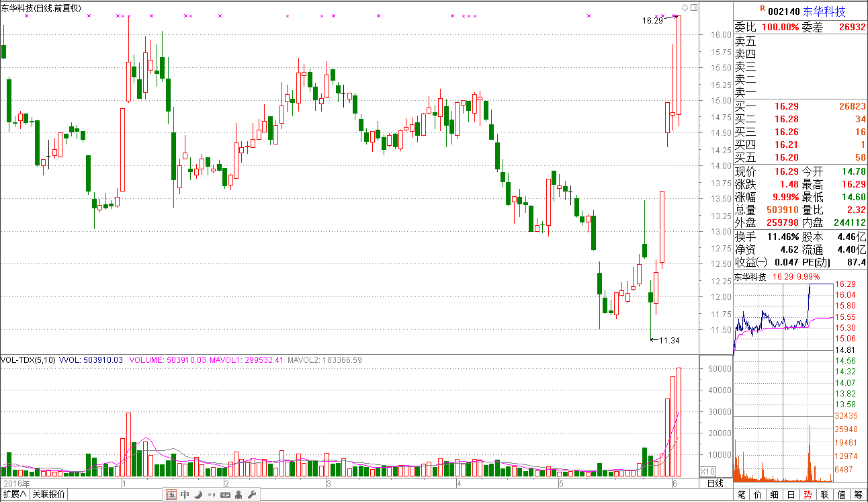
Task: Select the 势 tab in the quote panel
Action: coord(808,495)
